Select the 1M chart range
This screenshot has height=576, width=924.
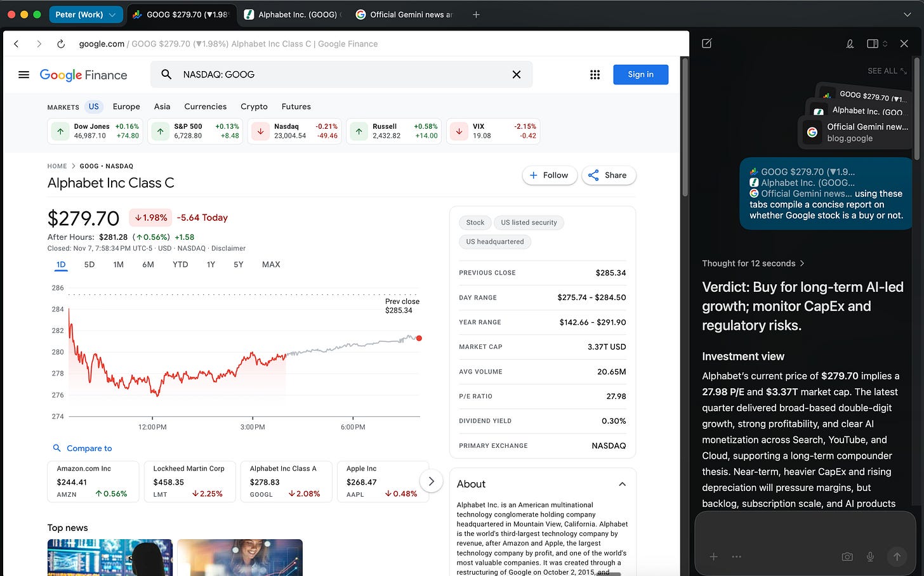[119, 265]
